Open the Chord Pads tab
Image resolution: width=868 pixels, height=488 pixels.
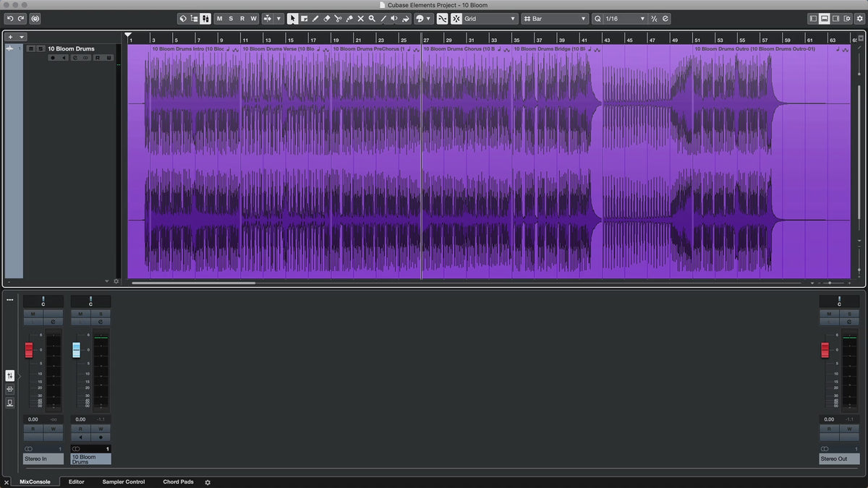(178, 481)
